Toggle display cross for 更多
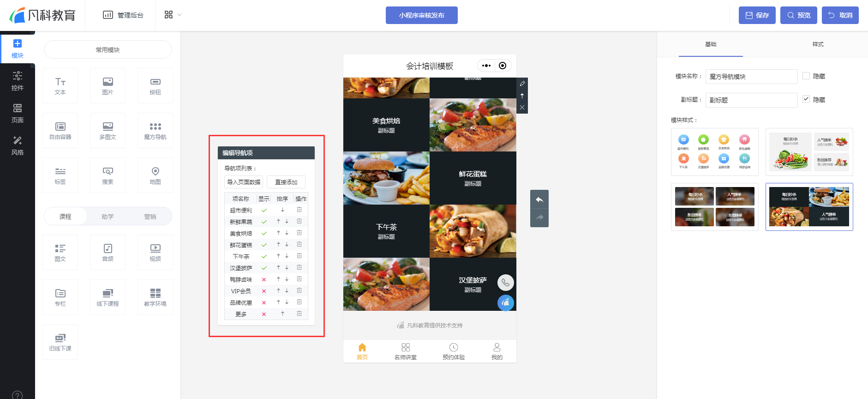Screen dimensions: 868x399 tap(264, 314)
